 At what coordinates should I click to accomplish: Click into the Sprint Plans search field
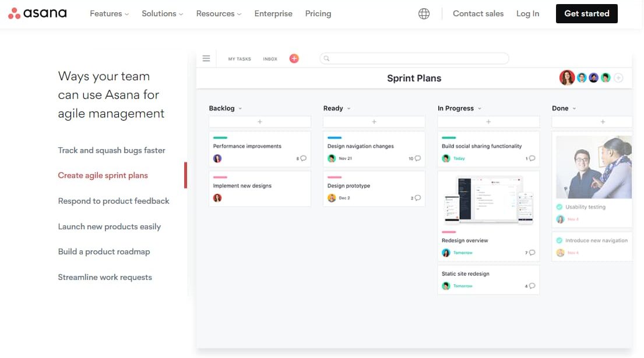414,59
